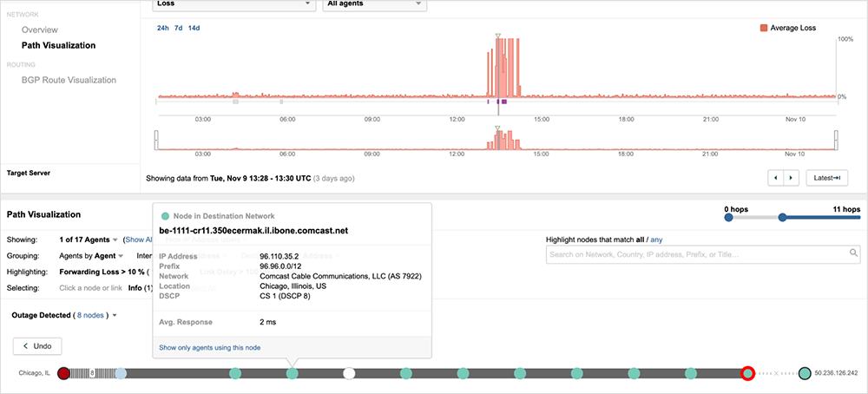868x394 pixels.
Task: Click the light blue node after agent
Action: coord(122,373)
